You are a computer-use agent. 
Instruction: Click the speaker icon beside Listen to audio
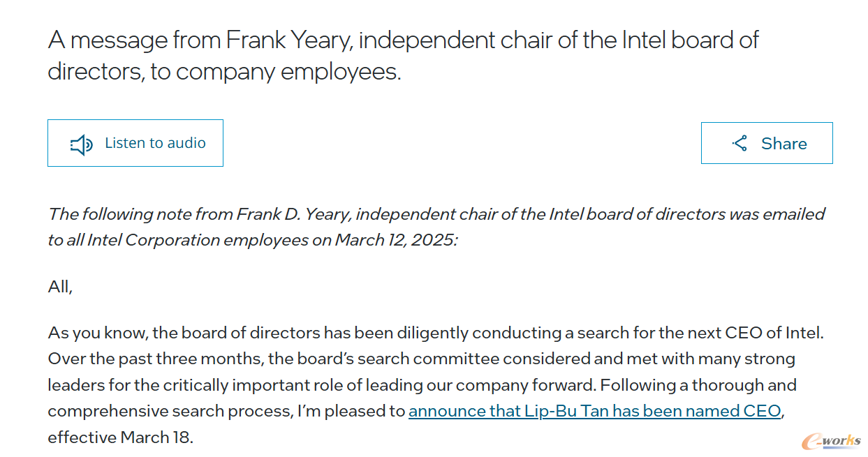[x=82, y=144]
